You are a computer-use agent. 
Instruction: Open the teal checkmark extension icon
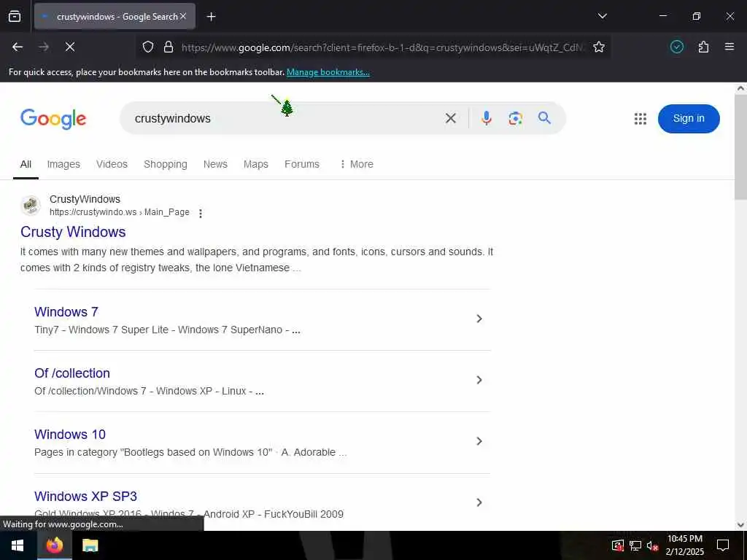tap(677, 47)
